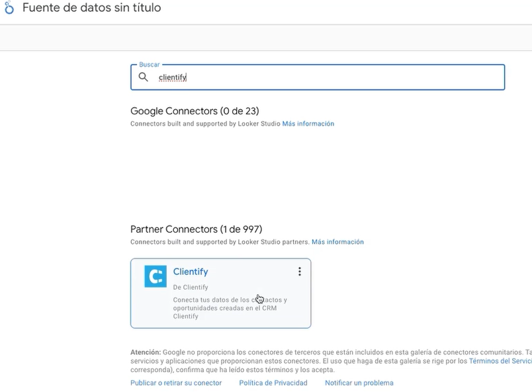The width and height of the screenshot is (532, 392).
Task: Click the Clientify connector logo
Action: pyautogui.click(x=155, y=276)
